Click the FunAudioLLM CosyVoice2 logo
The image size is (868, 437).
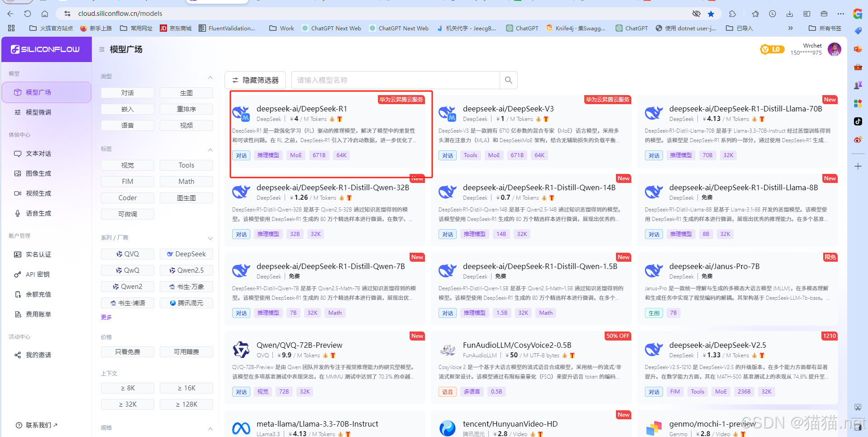point(448,350)
